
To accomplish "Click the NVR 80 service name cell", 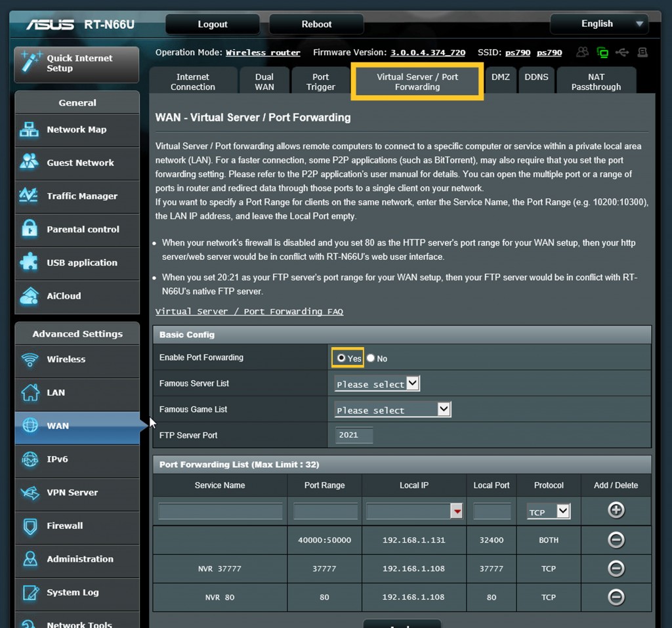I will point(220,598).
